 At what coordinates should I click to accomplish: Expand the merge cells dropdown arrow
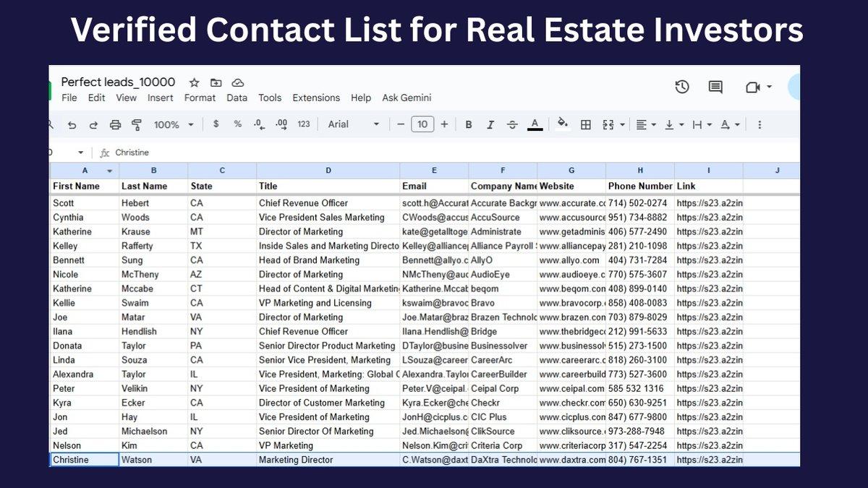[x=622, y=125]
